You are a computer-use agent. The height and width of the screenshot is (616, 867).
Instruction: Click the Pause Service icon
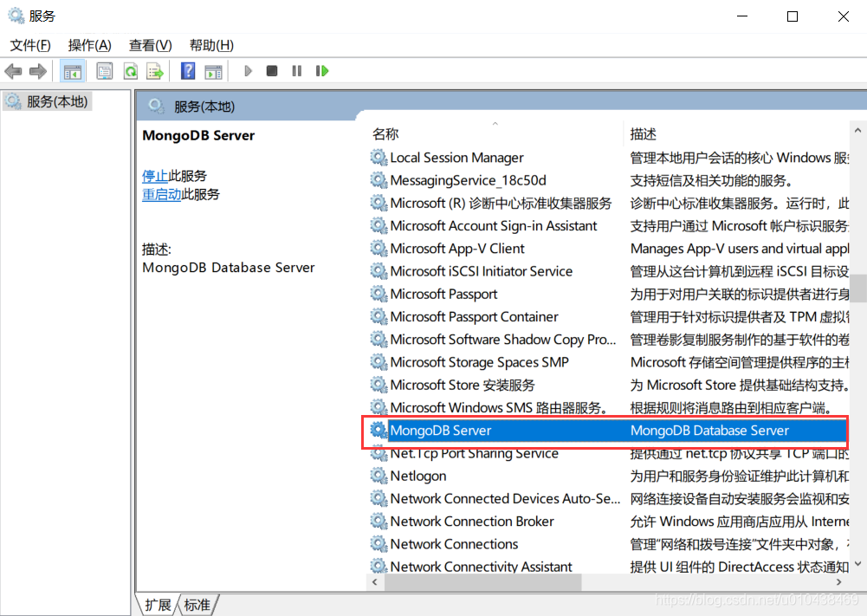click(x=297, y=71)
